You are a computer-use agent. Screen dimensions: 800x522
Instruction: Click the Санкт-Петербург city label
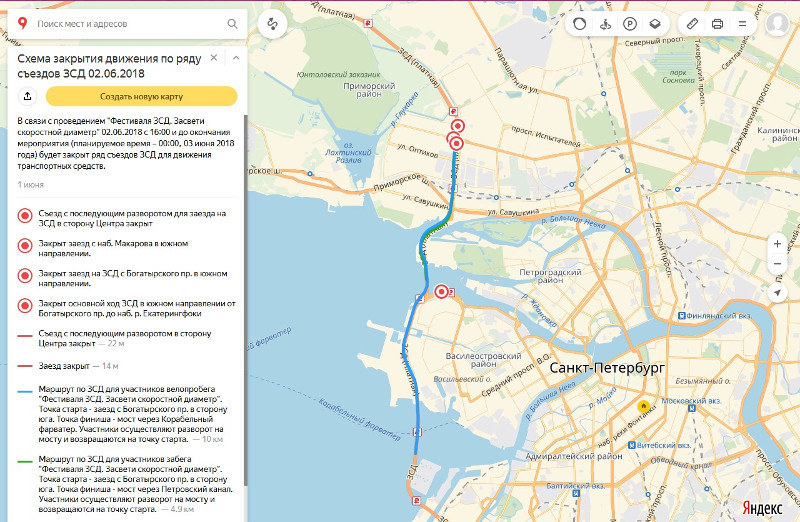(607, 368)
